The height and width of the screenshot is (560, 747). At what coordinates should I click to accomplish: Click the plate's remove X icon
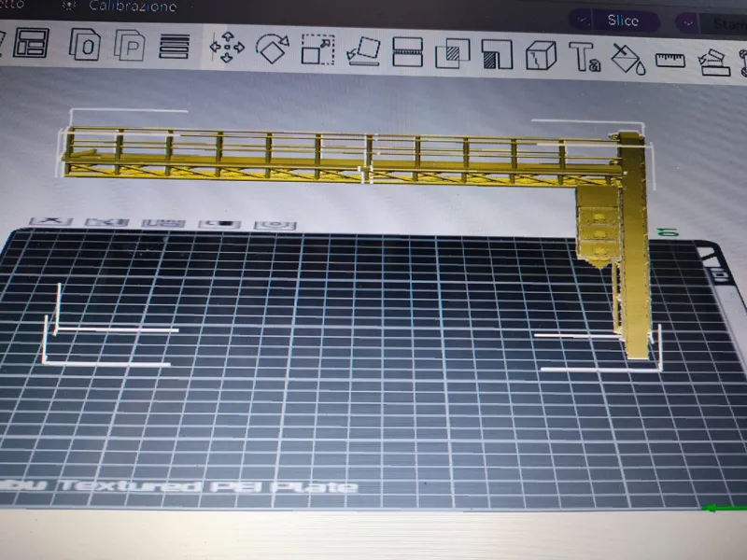pyautogui.click(x=51, y=221)
